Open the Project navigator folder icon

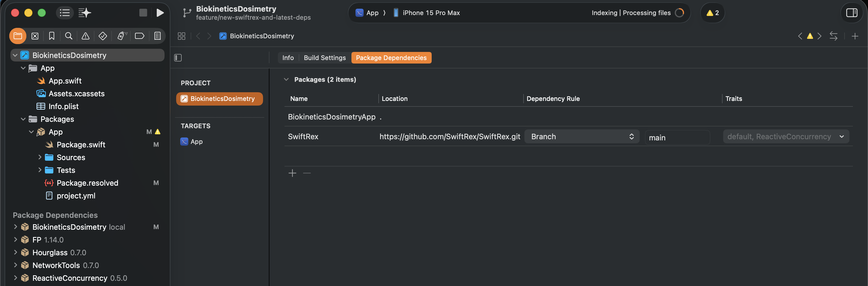[x=17, y=36]
